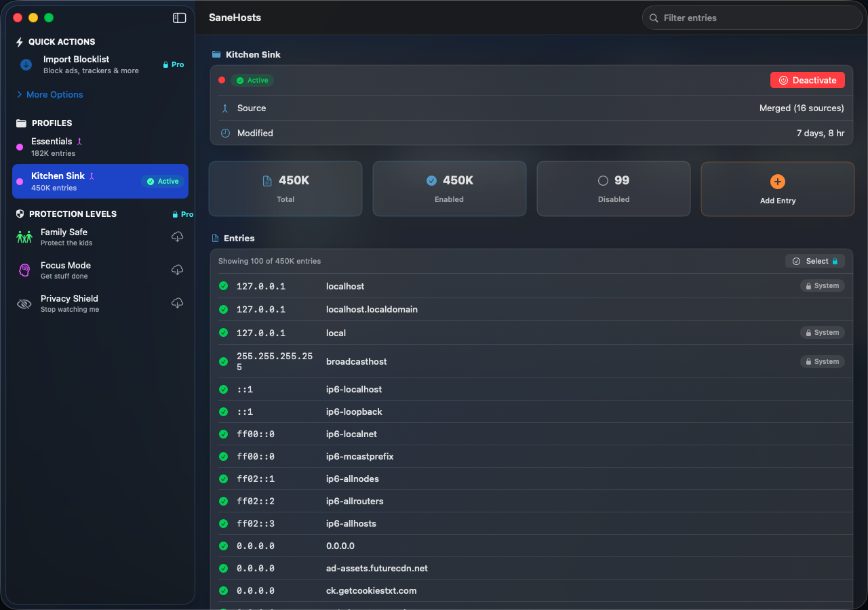Click the Add Entry plus icon
This screenshot has height=610, width=868.
[777, 181]
